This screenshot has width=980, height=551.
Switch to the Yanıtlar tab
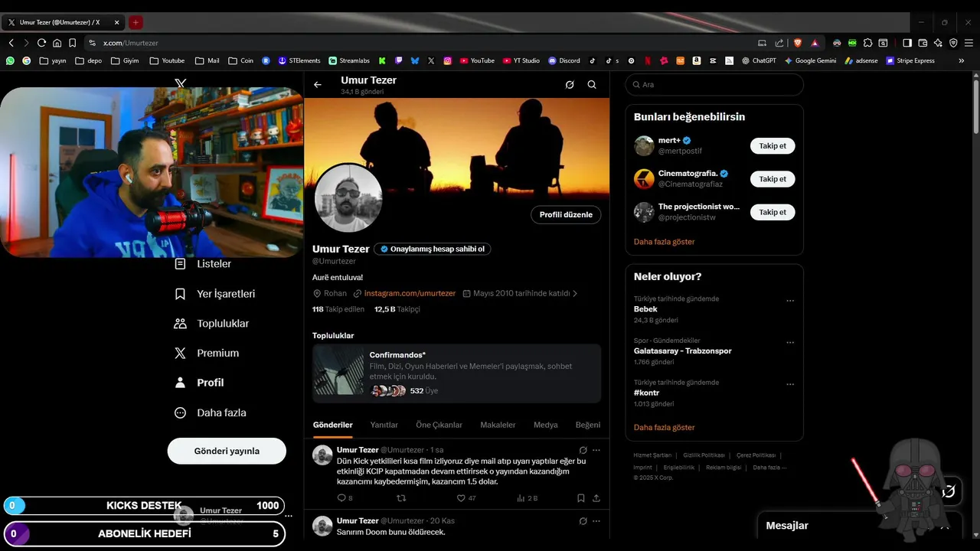click(384, 425)
